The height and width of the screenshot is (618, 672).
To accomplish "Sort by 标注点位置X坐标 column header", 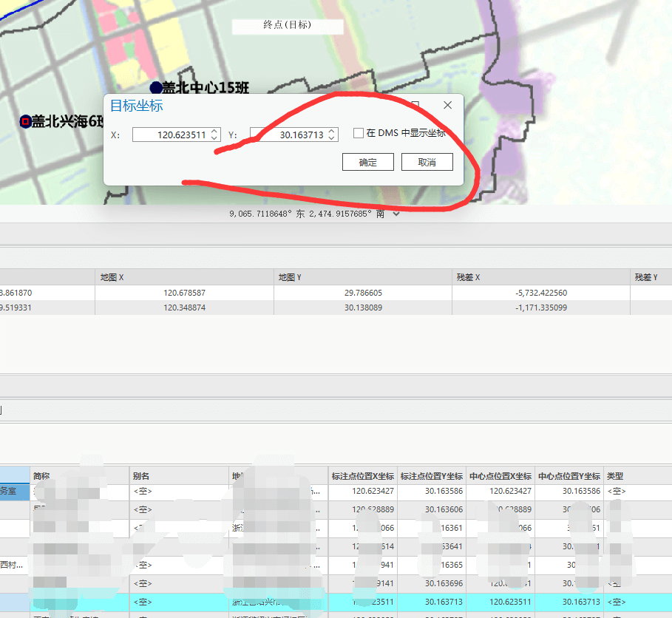I will click(x=363, y=476).
